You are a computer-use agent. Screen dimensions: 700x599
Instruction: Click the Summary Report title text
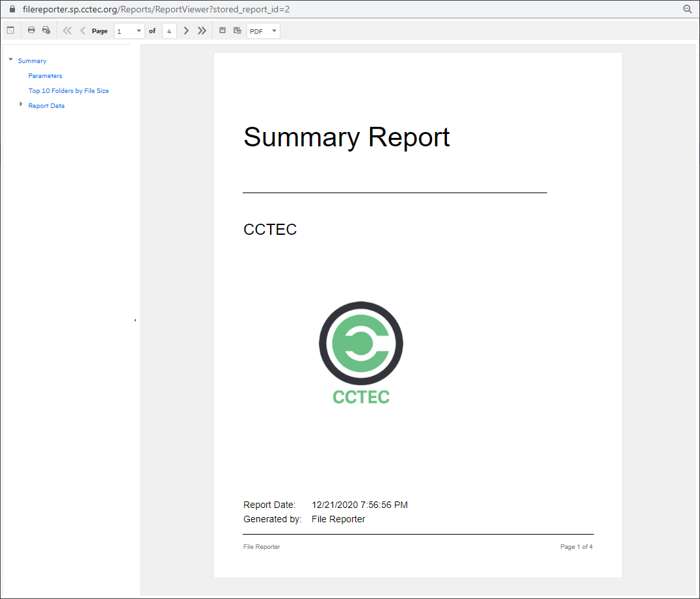pyautogui.click(x=347, y=137)
